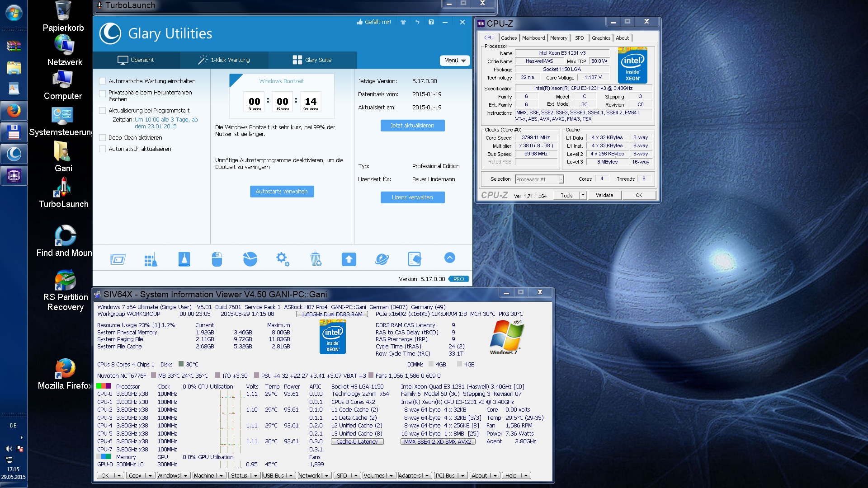Click the Jetzt aktualisieren button
This screenshot has width=868, height=488.
(x=412, y=126)
